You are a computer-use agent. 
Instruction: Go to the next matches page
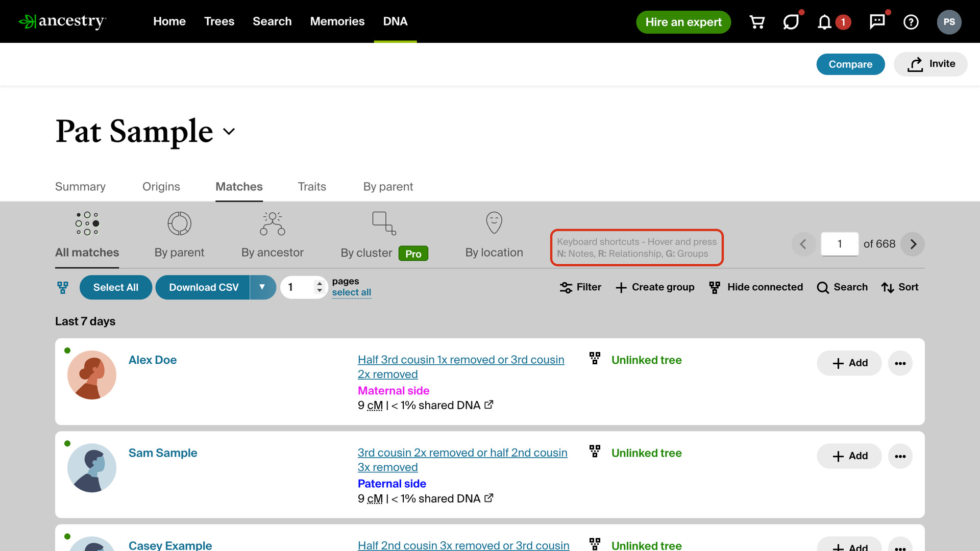click(913, 244)
